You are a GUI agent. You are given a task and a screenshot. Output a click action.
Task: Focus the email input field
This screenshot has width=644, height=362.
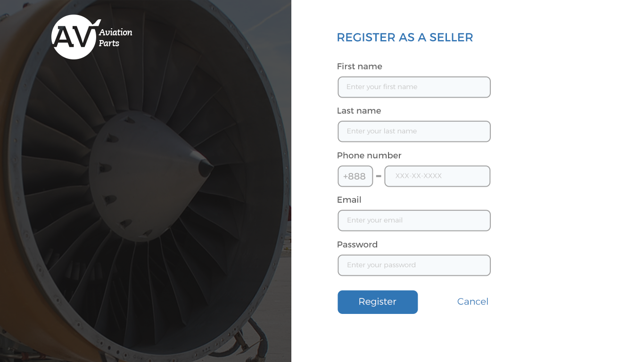pyautogui.click(x=414, y=221)
